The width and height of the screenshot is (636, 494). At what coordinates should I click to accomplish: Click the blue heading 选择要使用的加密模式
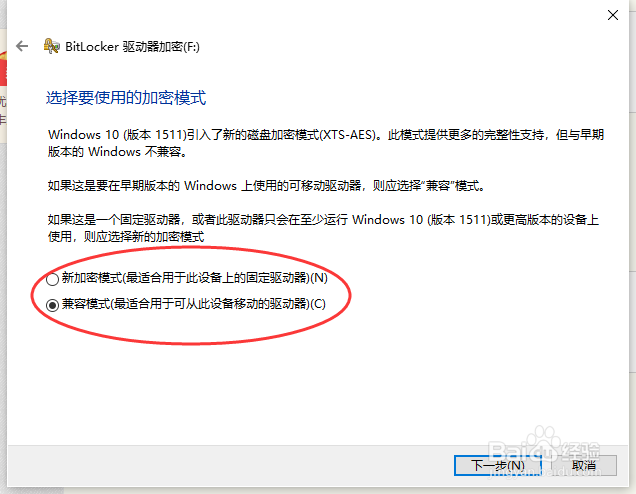click(126, 98)
